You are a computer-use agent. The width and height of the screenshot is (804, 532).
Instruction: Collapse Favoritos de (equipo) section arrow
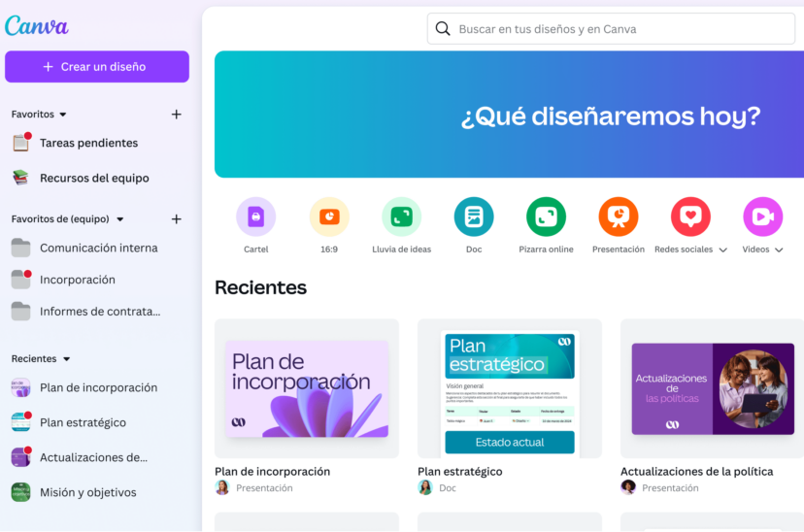coord(120,219)
